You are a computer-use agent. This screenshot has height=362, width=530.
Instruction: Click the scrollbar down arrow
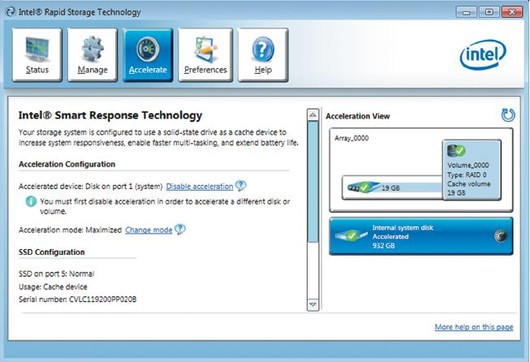tap(313, 305)
